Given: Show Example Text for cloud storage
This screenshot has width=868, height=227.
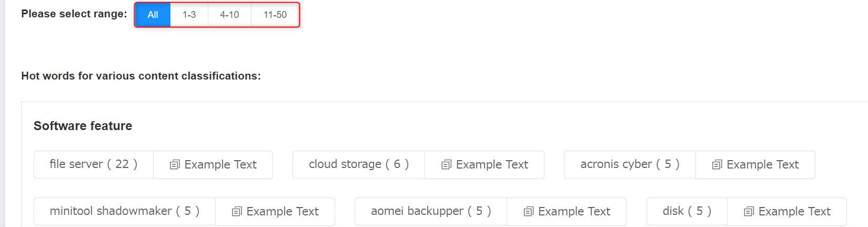Looking at the screenshot, I should click(485, 165).
